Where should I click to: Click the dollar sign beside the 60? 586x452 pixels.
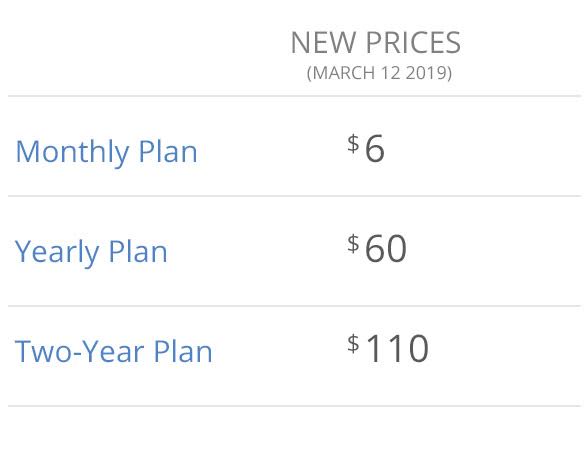(x=353, y=244)
